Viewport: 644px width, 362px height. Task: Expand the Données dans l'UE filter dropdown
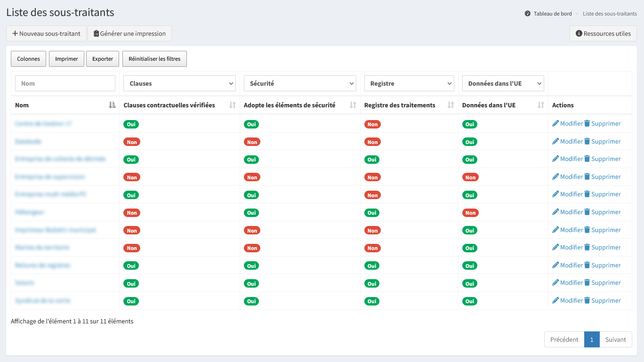[503, 83]
